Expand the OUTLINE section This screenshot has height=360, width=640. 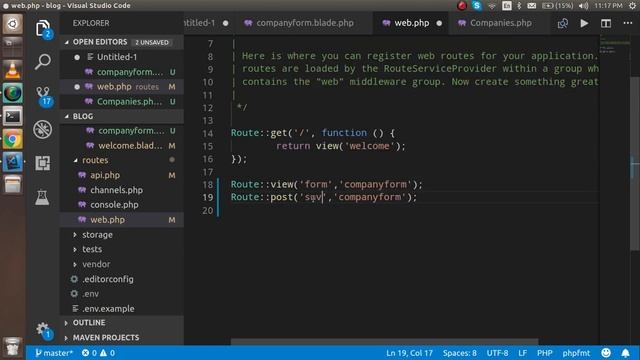pos(122,322)
